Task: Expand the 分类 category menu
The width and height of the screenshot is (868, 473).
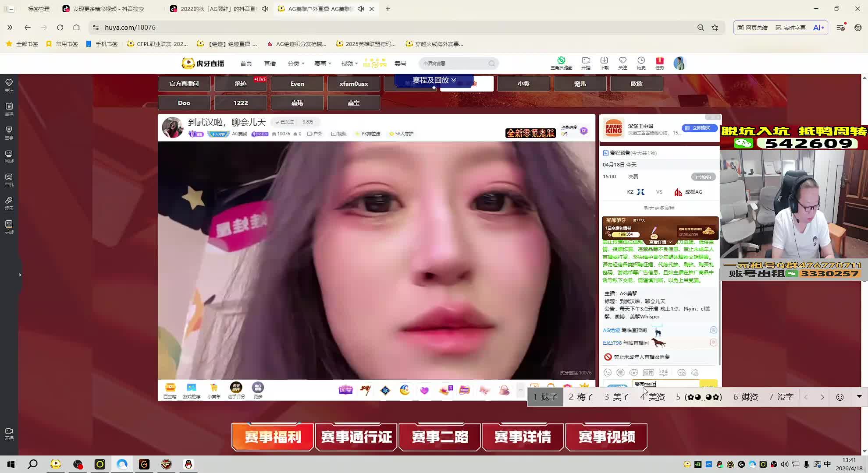Action: 296,64
